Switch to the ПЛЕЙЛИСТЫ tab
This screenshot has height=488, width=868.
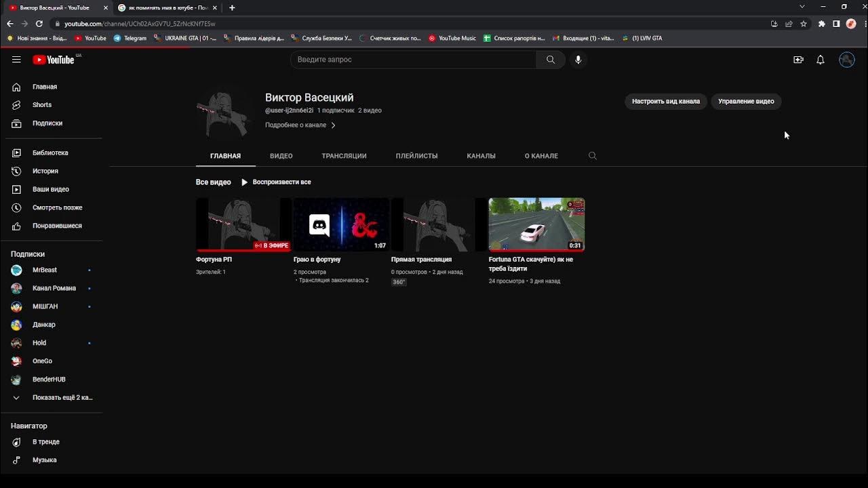pos(416,156)
